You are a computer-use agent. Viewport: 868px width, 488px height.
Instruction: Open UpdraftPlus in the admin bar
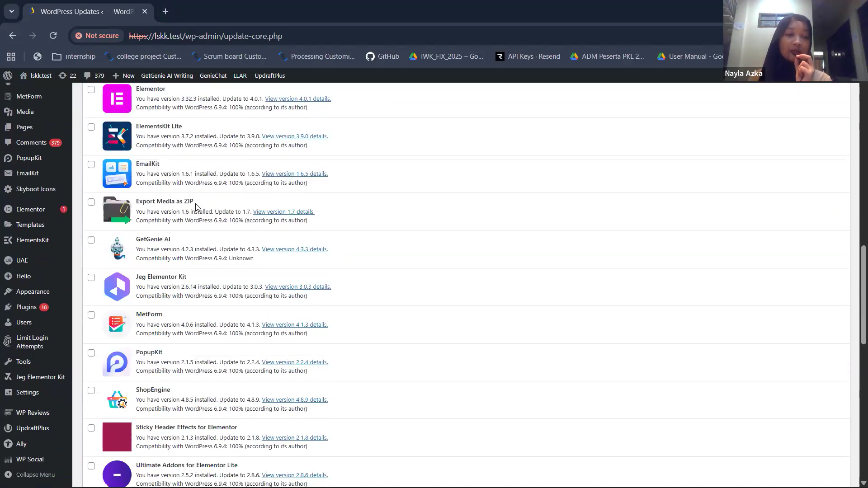pyautogui.click(x=269, y=75)
